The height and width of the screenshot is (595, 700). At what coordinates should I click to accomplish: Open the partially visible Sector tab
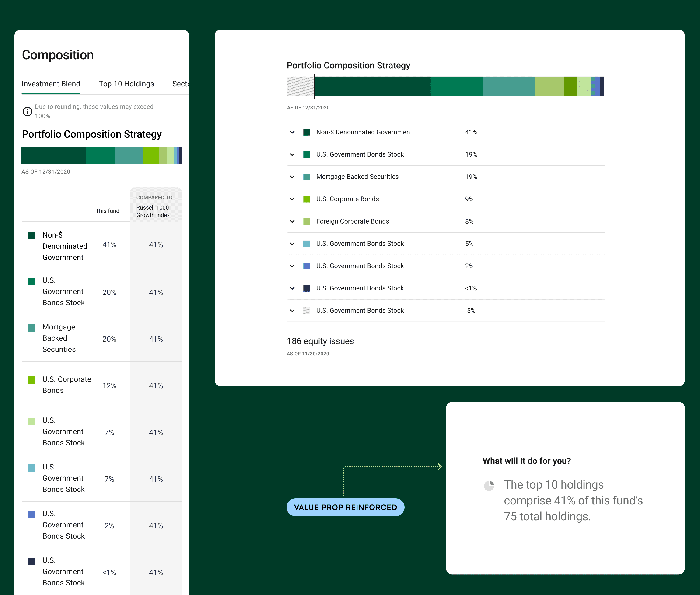click(x=180, y=84)
